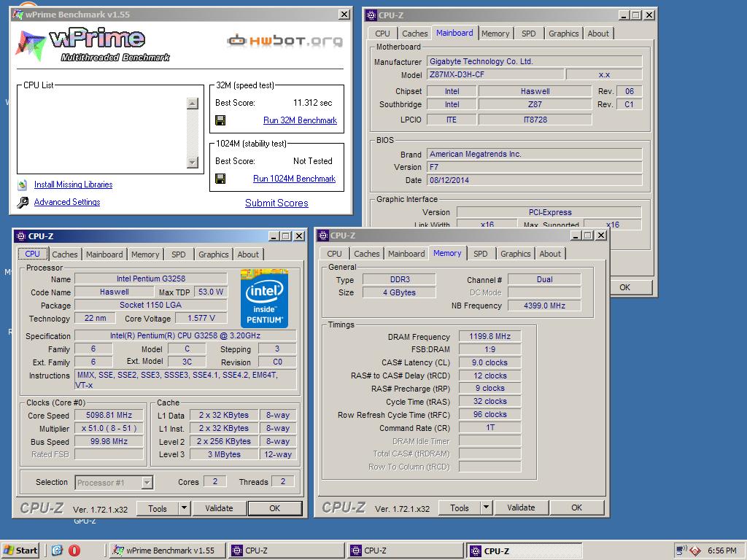Click CPU-Z title icon in CPU window

coord(20,236)
